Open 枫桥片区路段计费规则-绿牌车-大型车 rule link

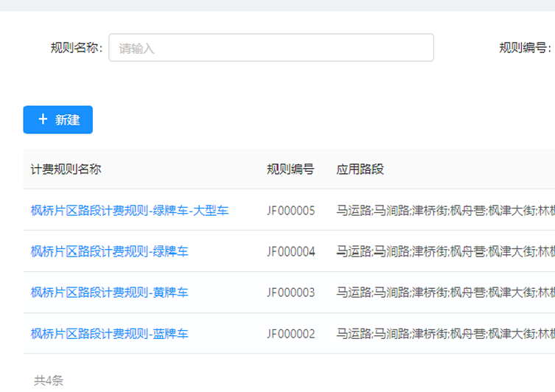pyautogui.click(x=130, y=211)
